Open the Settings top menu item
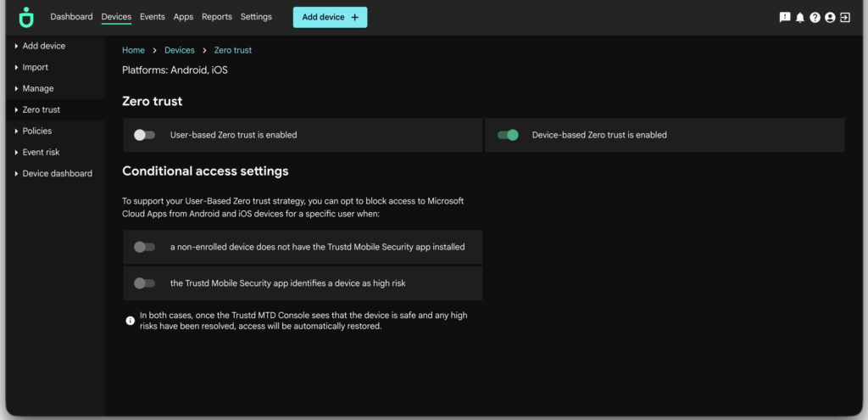 point(256,17)
